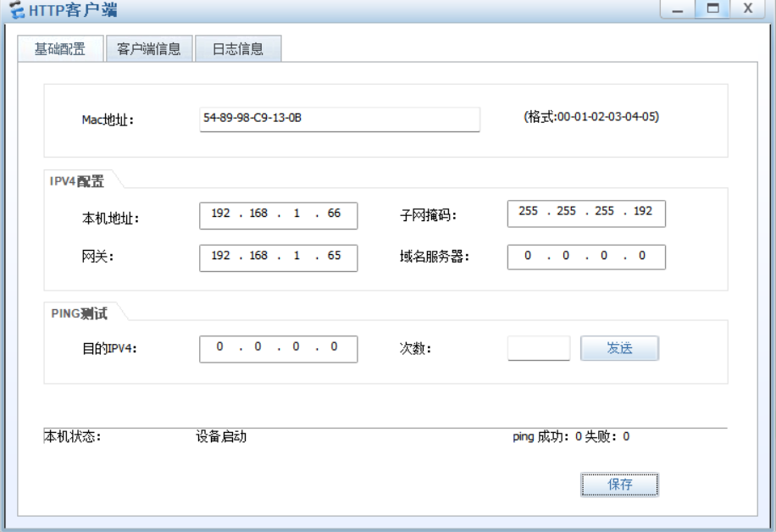776x532 pixels.
Task: Open the 日志信息 tab
Action: pyautogui.click(x=238, y=48)
